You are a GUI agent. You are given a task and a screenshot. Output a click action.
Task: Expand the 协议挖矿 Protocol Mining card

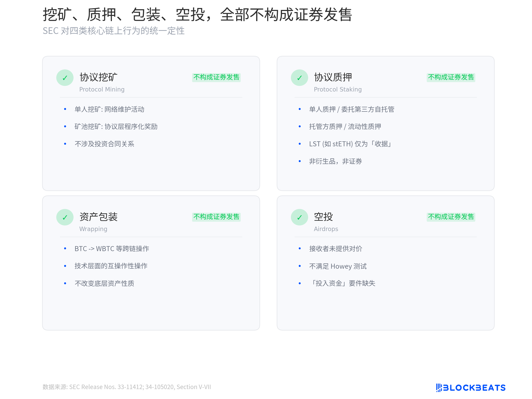coord(151,123)
